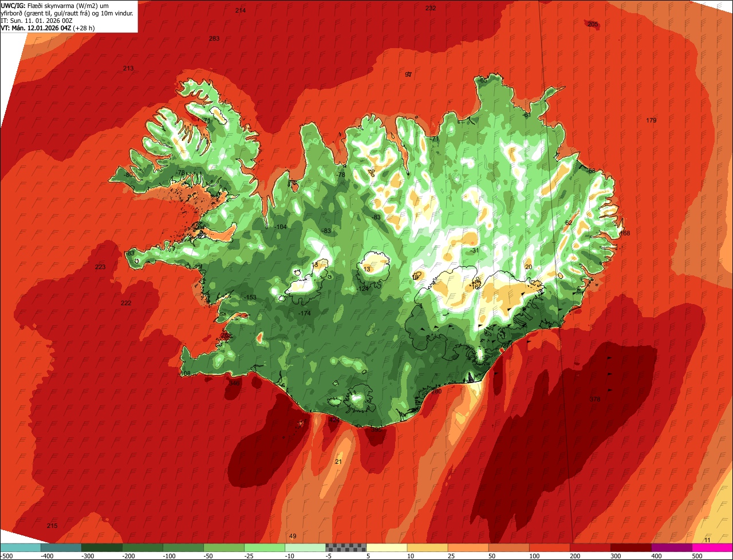Image resolution: width=733 pixels, height=560 pixels.
Task: Click the map value '223'
Action: pyautogui.click(x=100, y=267)
